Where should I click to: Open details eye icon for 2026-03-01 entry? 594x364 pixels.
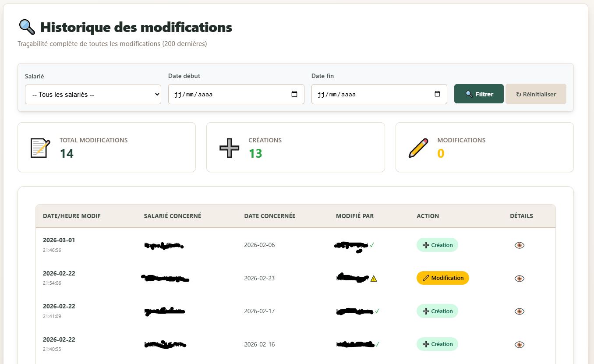(x=519, y=245)
